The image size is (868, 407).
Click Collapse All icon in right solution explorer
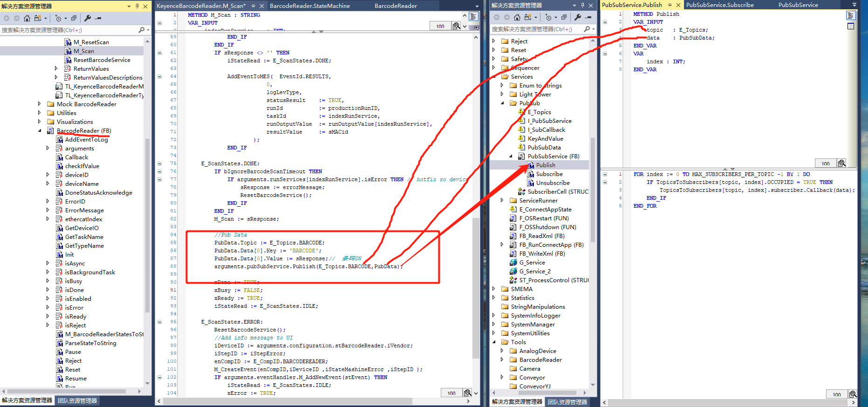564,17
